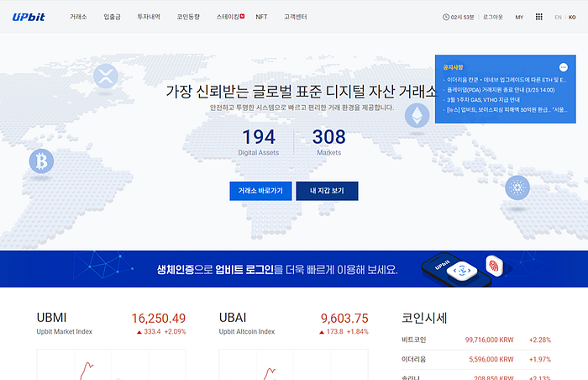Click the more icon in 공지사항 box
This screenshot has width=588, height=380.
564,67
